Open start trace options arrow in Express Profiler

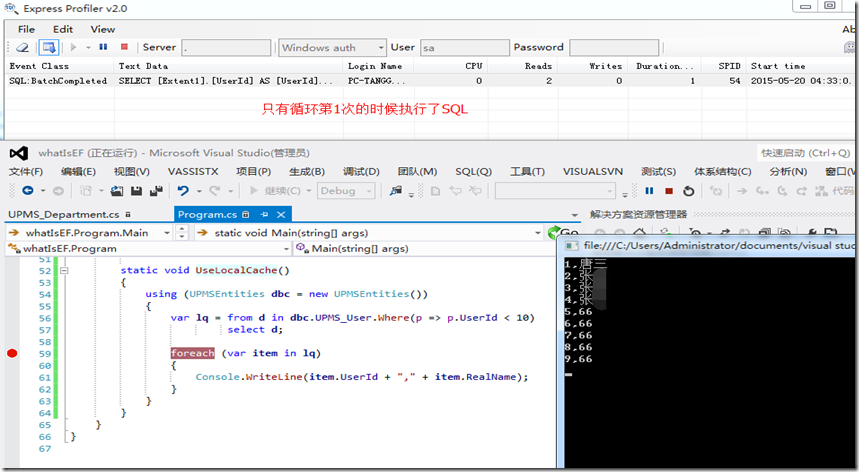(x=88, y=48)
